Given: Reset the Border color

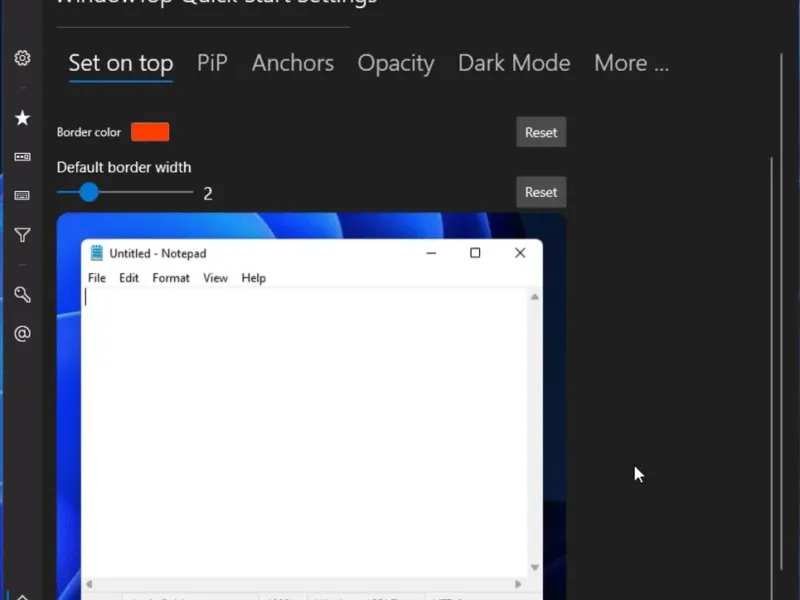Looking at the screenshot, I should [x=541, y=132].
